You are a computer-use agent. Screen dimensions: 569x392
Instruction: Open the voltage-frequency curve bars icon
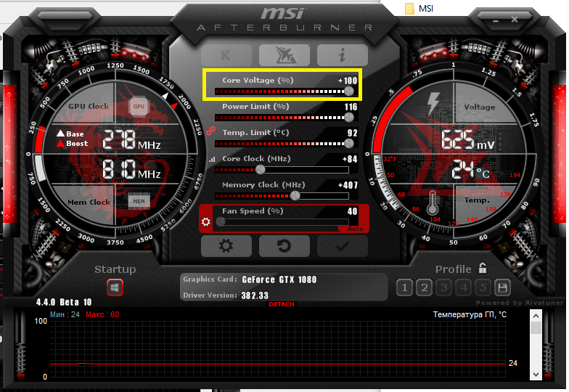[212, 160]
